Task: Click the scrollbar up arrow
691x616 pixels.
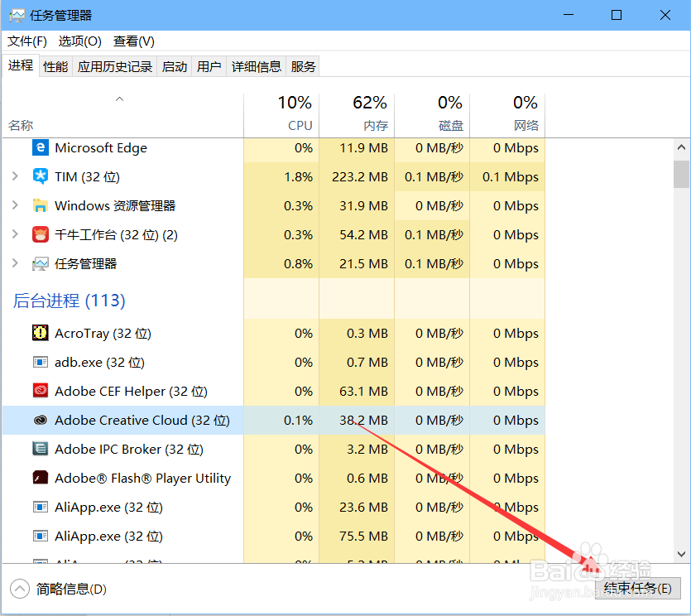Action: pyautogui.click(x=681, y=147)
